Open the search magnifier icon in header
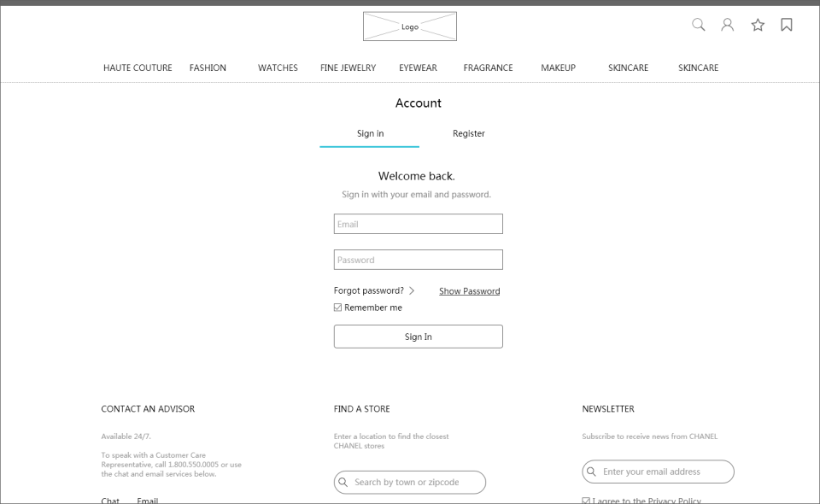The height and width of the screenshot is (504, 820). tap(698, 25)
